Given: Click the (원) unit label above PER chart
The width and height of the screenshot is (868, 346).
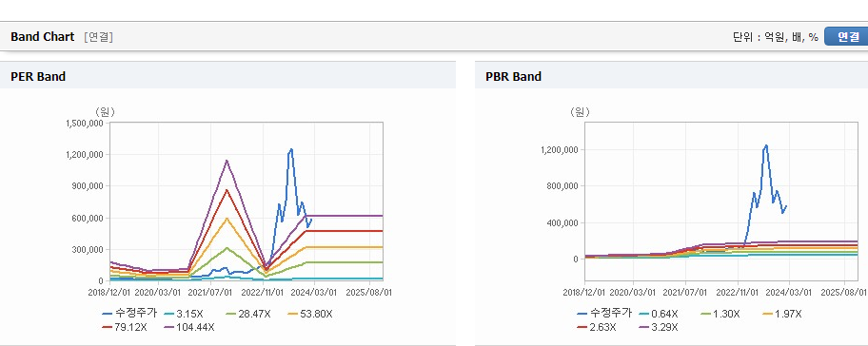Looking at the screenshot, I should coord(106,112).
